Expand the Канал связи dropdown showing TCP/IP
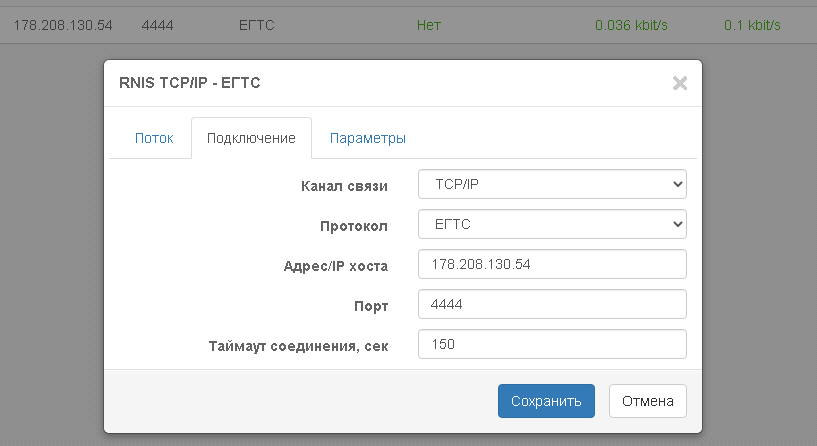817x446 pixels. [551, 185]
